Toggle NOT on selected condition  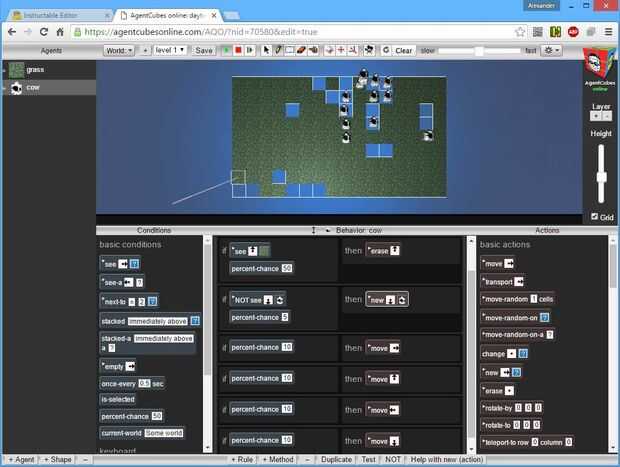(392, 459)
